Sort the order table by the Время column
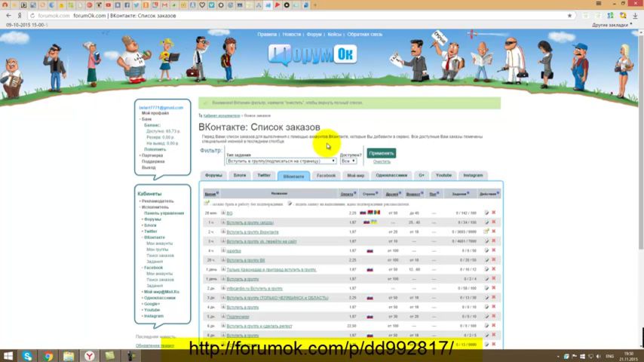This screenshot has height=362, width=644. (210, 194)
